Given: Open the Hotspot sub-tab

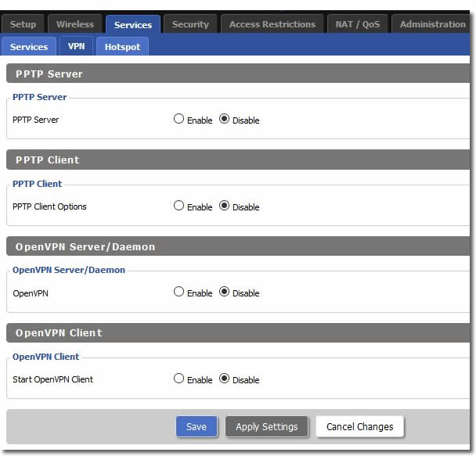Looking at the screenshot, I should click(122, 47).
